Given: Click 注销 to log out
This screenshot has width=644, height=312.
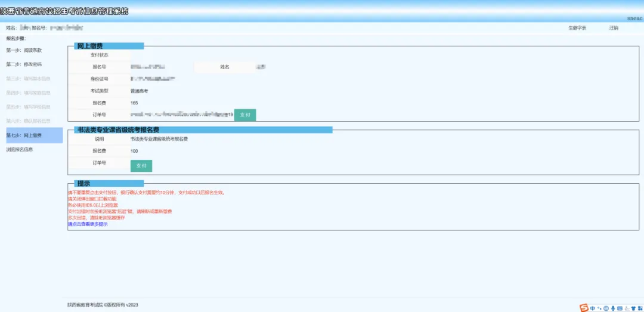Looking at the screenshot, I should click(x=614, y=28).
